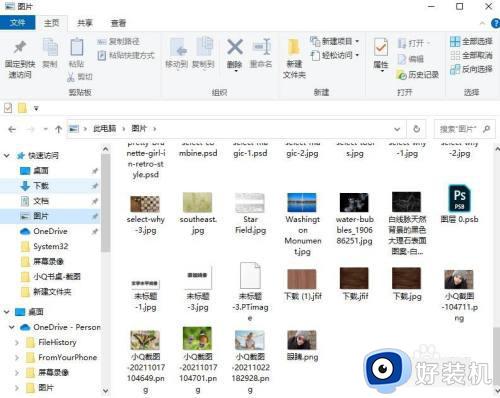Screen dimensions: 500x398
Task: Select the Washington Monument.jpg thumbnail
Action: [x=302, y=203]
